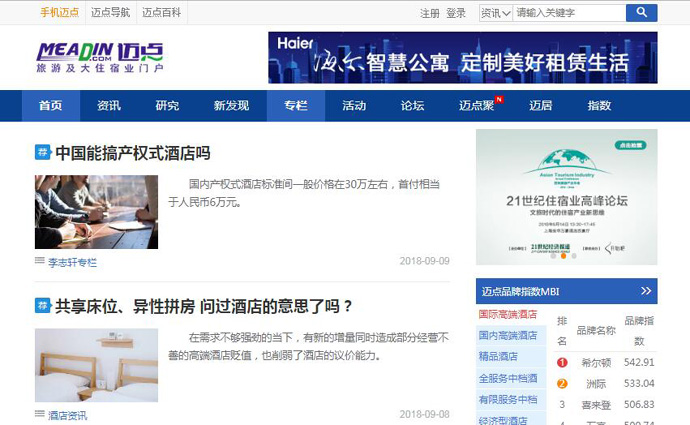The image size is (690, 425).
Task: Open the meeting table article thumbnail
Action: tap(96, 212)
